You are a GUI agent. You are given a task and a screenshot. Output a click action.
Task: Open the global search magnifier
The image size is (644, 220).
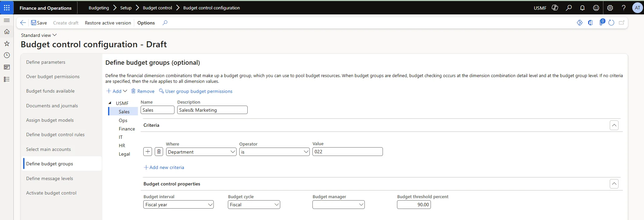coord(569,8)
